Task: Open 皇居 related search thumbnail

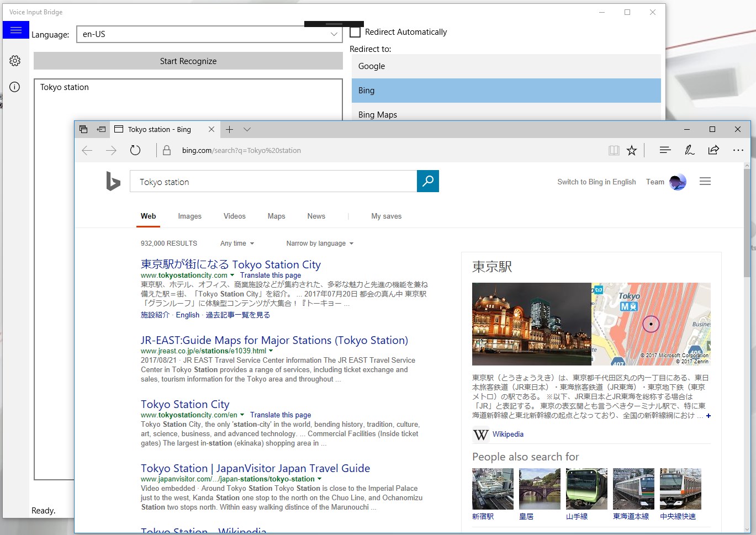Action: [x=540, y=489]
